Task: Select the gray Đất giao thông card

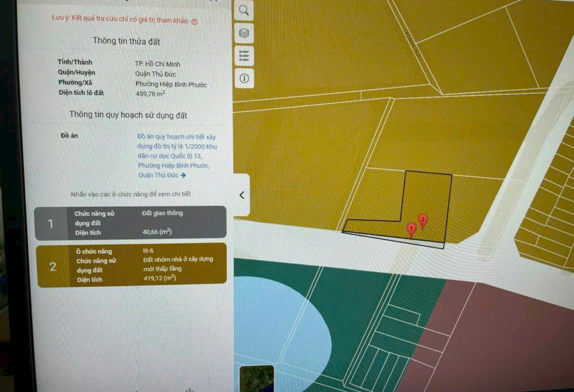Action: click(x=130, y=223)
